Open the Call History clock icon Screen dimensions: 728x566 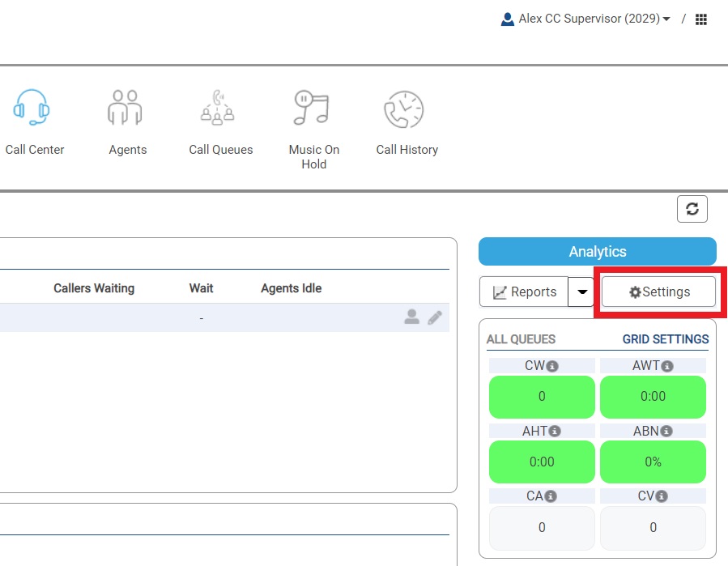click(x=404, y=109)
